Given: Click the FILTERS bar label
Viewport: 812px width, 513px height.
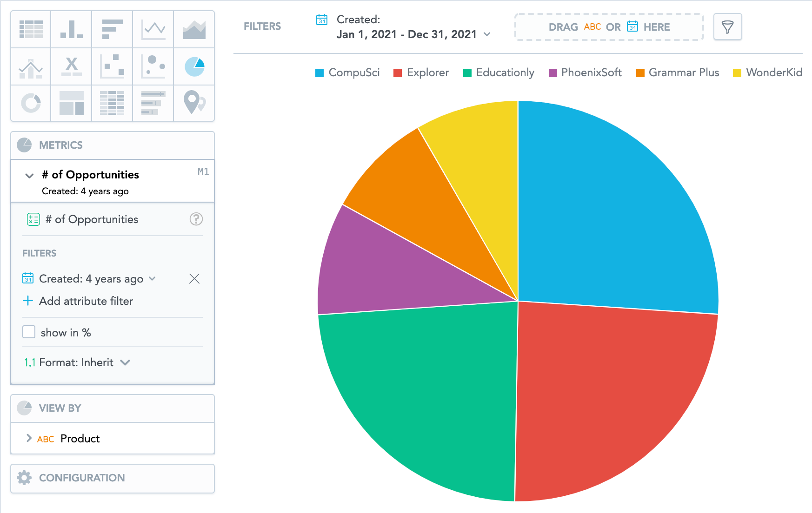Looking at the screenshot, I should 262,26.
